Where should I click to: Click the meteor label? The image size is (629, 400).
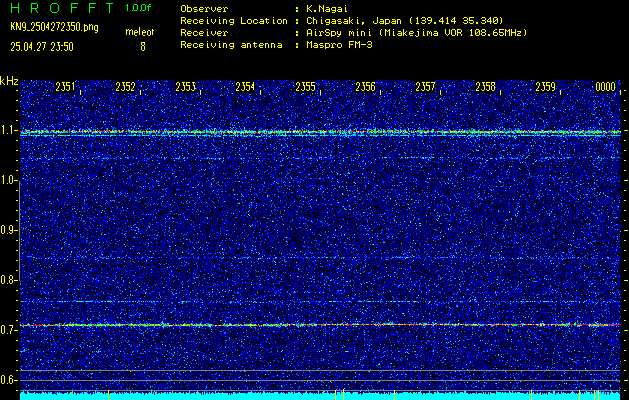coord(140,32)
